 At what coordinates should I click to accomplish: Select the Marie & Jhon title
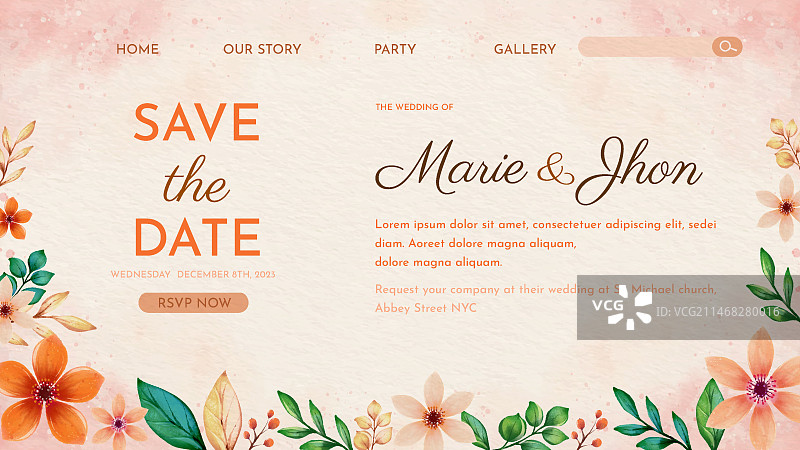coord(539,170)
